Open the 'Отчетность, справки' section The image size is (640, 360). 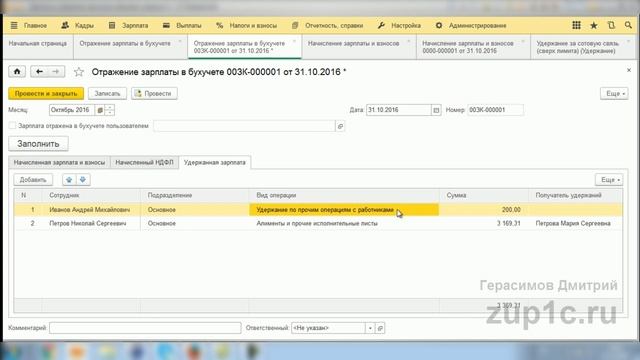(328, 25)
